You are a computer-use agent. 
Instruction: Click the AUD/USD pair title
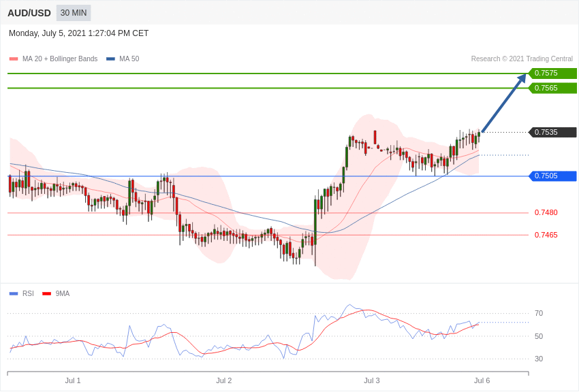(x=29, y=13)
